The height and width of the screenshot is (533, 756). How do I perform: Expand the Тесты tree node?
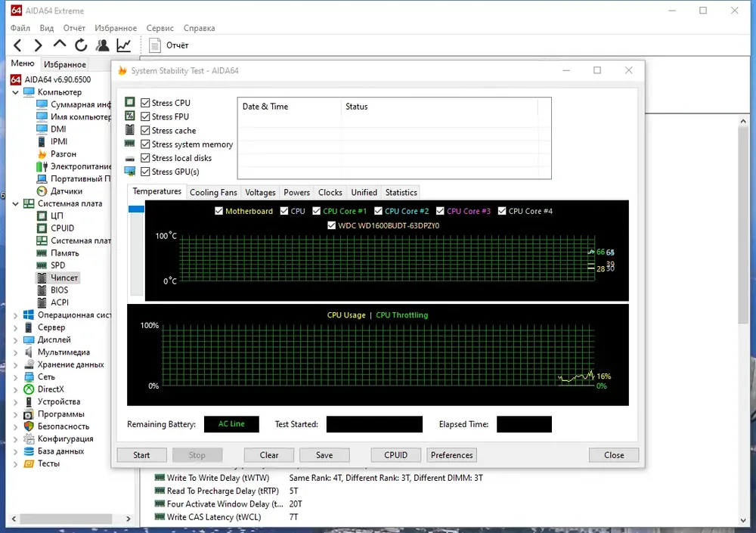(15, 464)
